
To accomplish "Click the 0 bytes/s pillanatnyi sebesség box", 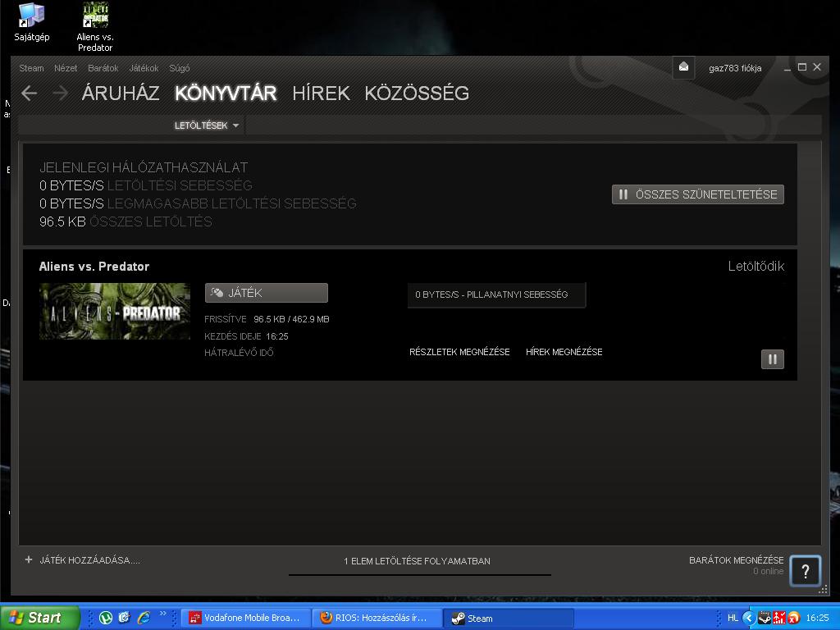I will [496, 294].
